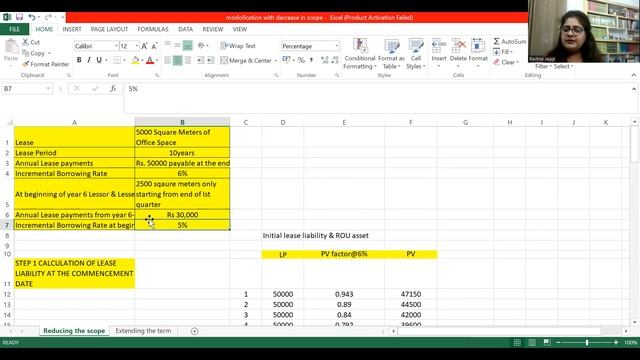The width and height of the screenshot is (640, 360).
Task: Decrease font size with smaller A
Action: 154,46
